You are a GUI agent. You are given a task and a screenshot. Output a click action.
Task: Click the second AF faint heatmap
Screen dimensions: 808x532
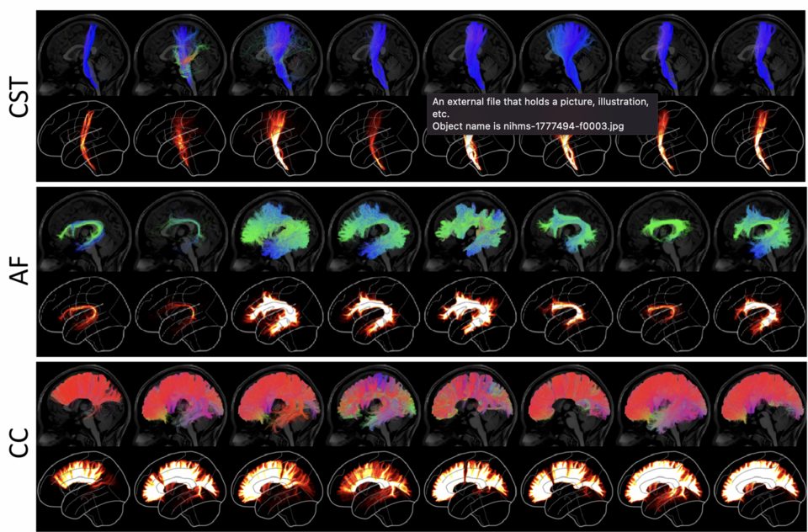coord(180,312)
